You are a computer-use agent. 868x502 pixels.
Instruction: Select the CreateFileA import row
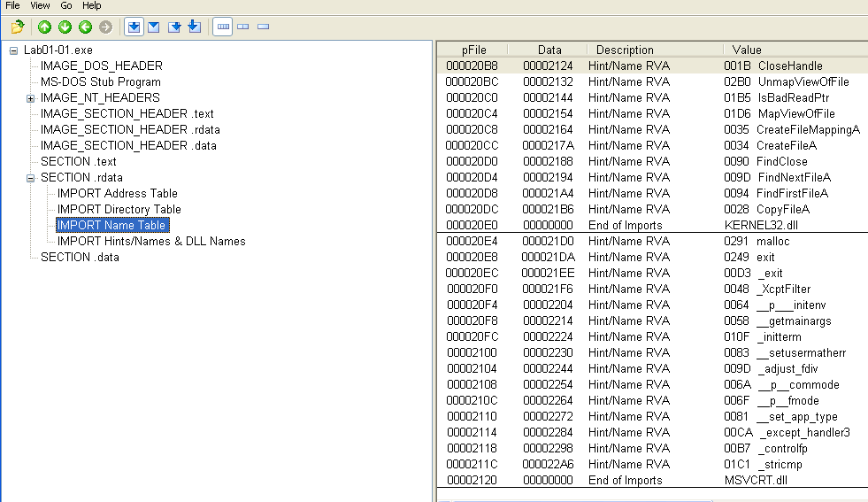tap(650, 145)
